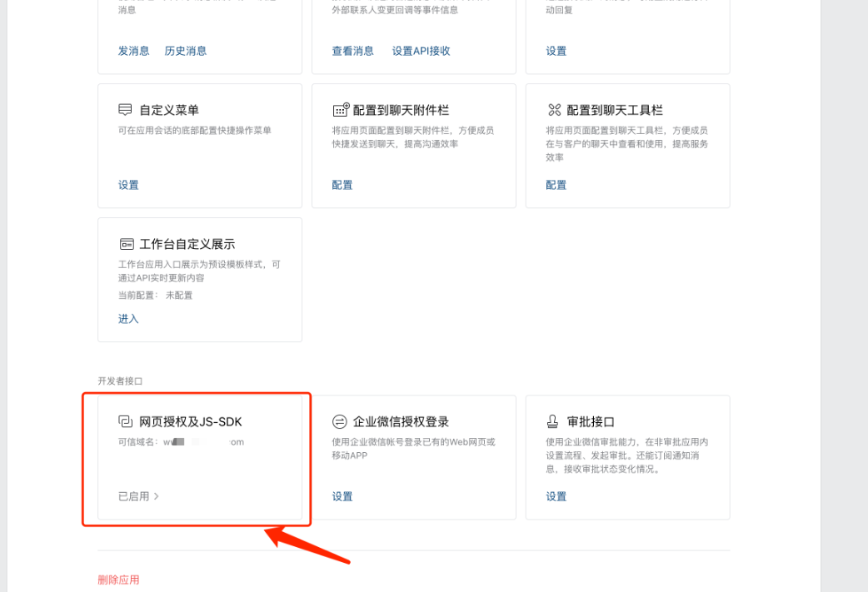Click the 自定义菜单 card icon
This screenshot has width=868, height=592.
coord(126,110)
